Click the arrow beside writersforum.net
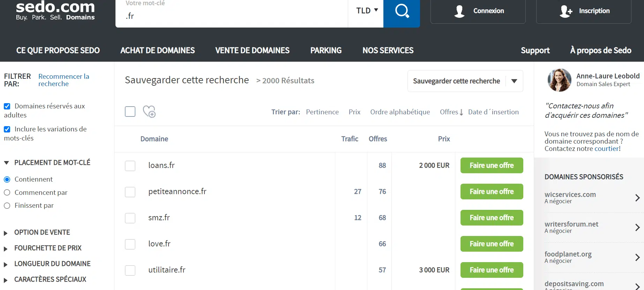The image size is (644, 290). pos(637,227)
